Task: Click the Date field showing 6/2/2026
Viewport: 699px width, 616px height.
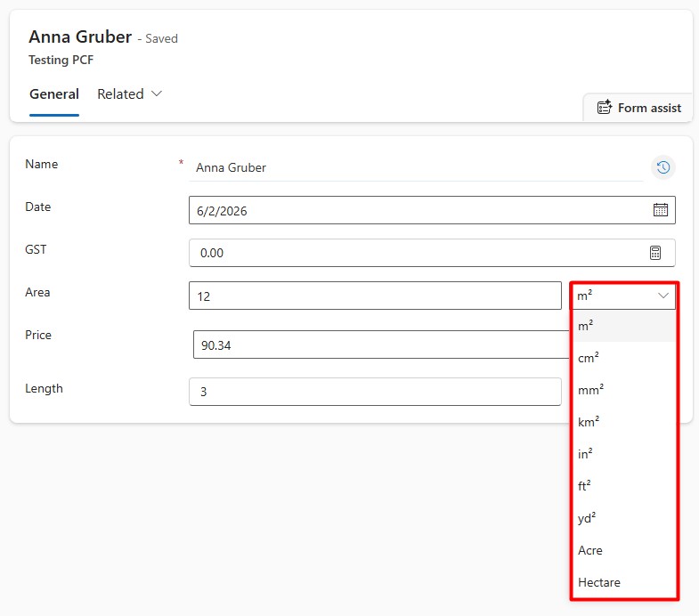Action: click(432, 210)
